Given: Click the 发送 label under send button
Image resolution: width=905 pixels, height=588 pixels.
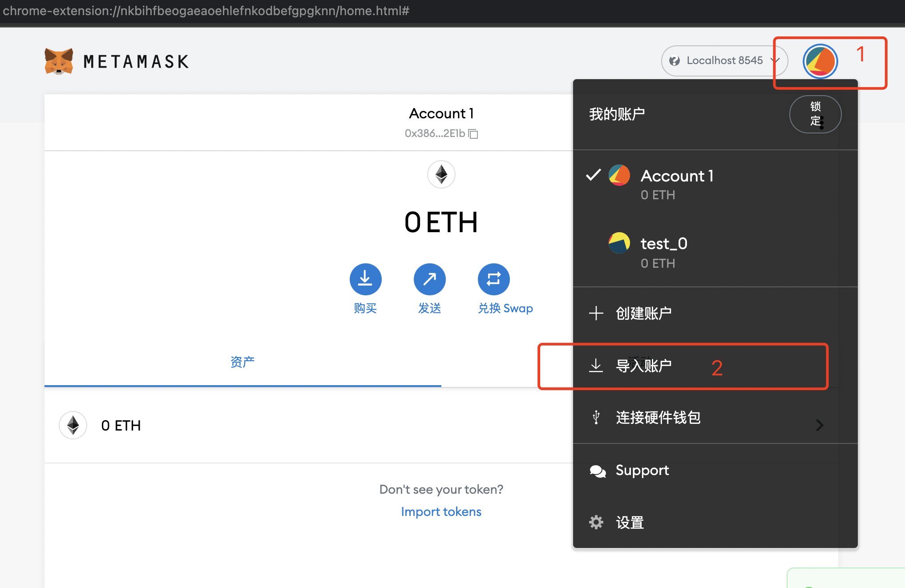Looking at the screenshot, I should coord(429,308).
